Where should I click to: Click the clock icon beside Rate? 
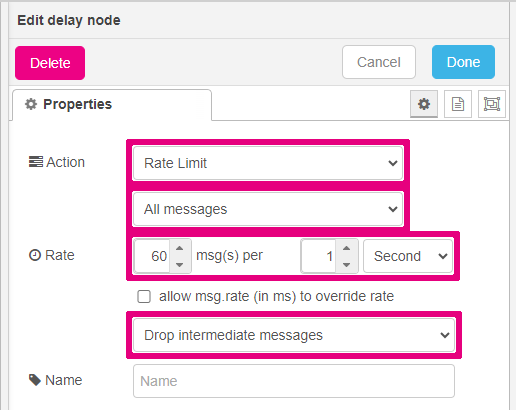(x=35, y=255)
